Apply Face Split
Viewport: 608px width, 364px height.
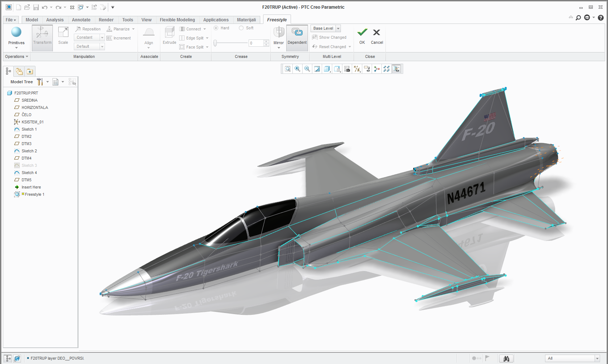click(x=191, y=47)
